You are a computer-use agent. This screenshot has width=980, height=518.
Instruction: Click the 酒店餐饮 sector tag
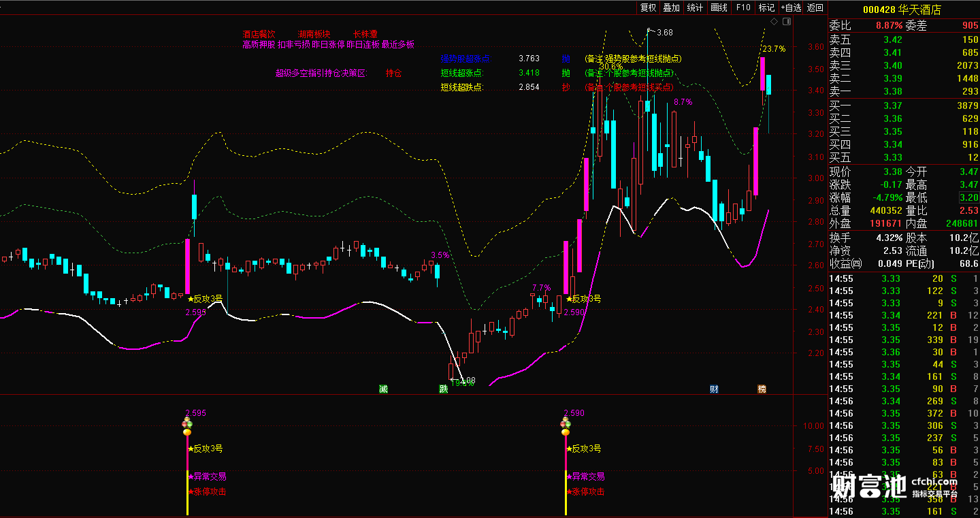259,34
